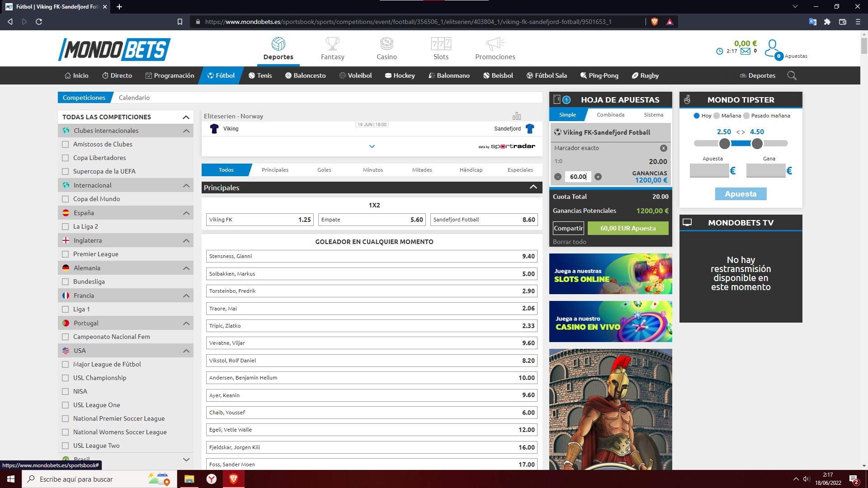Collapse the Principales markets section
The height and width of the screenshot is (488, 868).
pyautogui.click(x=533, y=187)
